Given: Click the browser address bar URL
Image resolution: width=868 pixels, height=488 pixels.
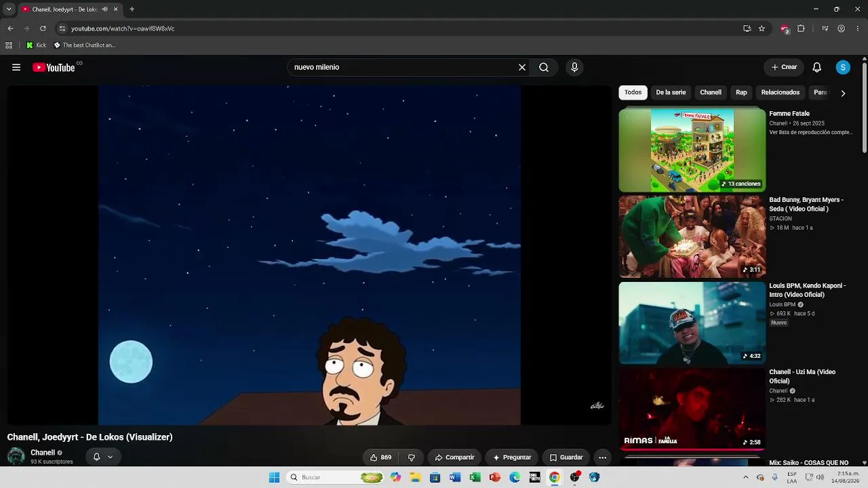Looking at the screenshot, I should (123, 28).
